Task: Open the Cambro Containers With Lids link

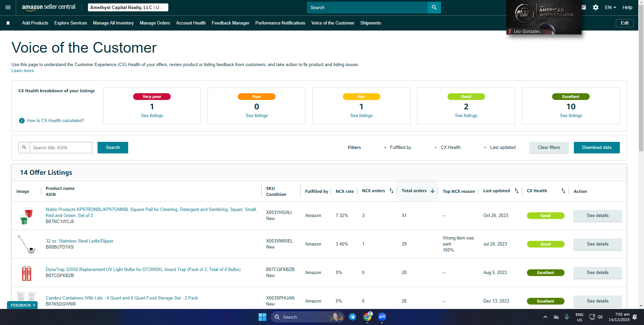Action: (x=122, y=298)
